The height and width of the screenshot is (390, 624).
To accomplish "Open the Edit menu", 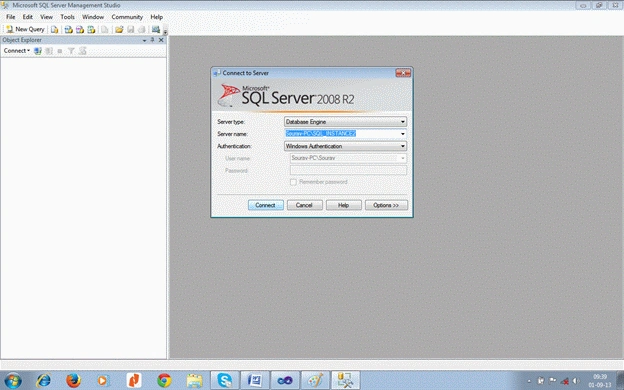I will (27, 17).
